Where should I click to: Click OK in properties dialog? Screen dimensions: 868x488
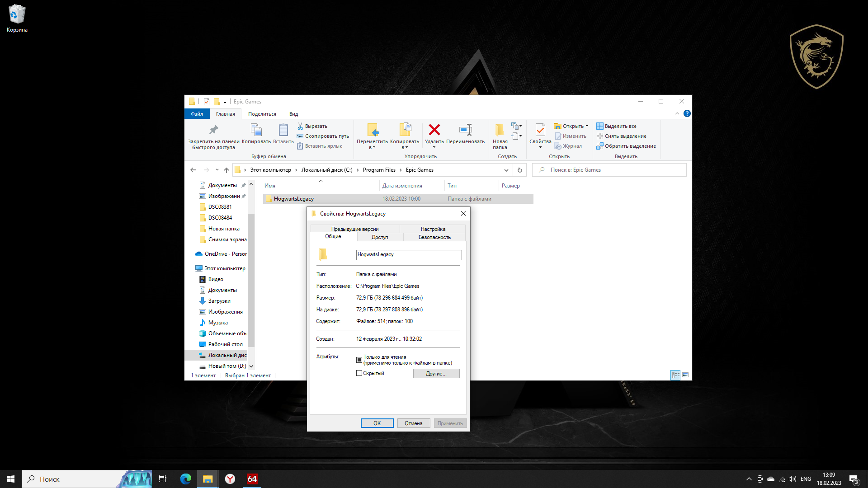pyautogui.click(x=377, y=423)
